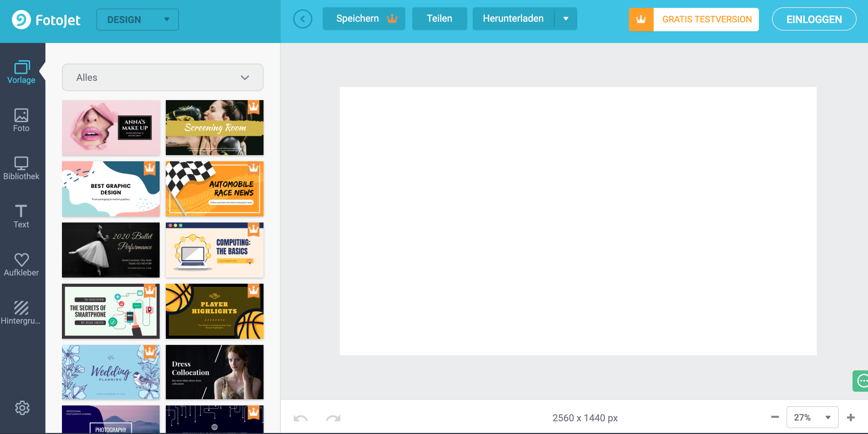Click the blank white canvas
Screen dimensions: 868x434
pyautogui.click(x=578, y=221)
